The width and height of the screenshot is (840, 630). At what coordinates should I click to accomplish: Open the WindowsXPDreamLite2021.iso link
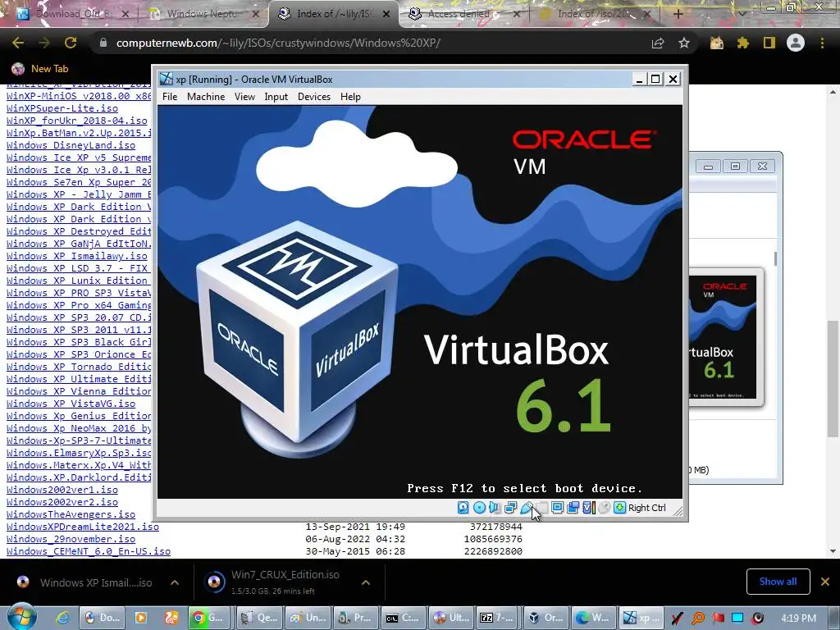[83, 527]
